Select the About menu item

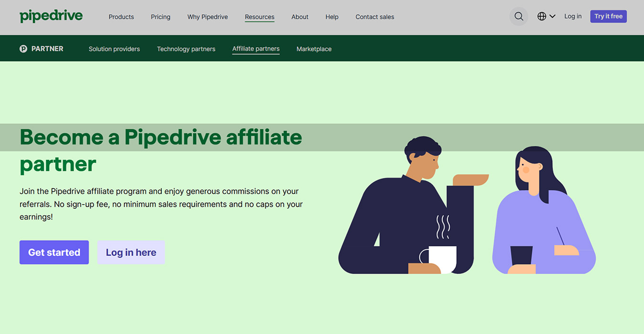point(300,17)
